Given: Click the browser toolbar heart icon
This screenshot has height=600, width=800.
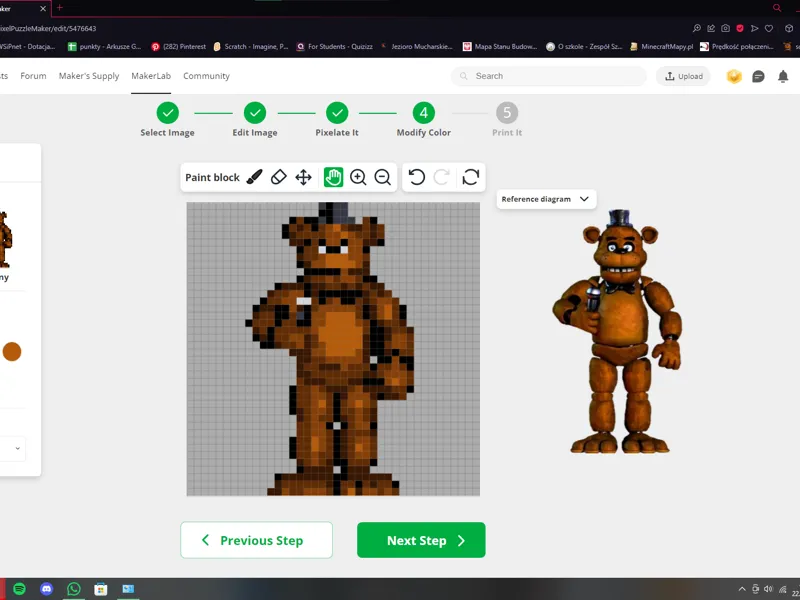Looking at the screenshot, I should pos(769,29).
